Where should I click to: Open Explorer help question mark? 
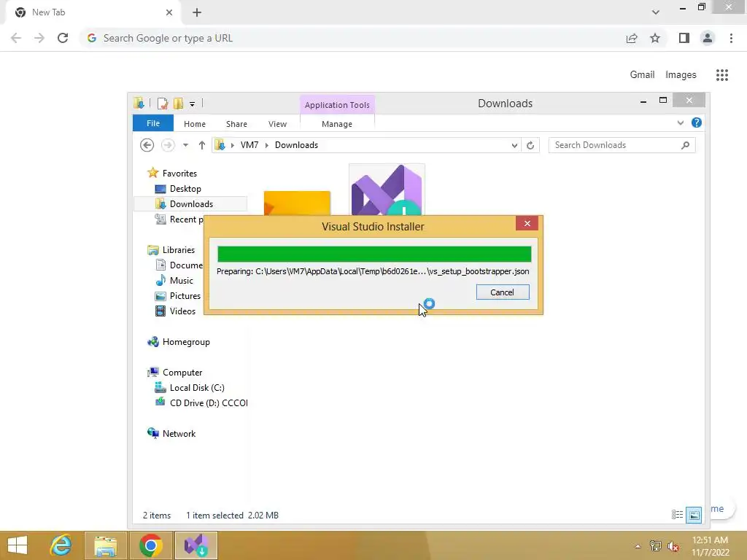(696, 122)
